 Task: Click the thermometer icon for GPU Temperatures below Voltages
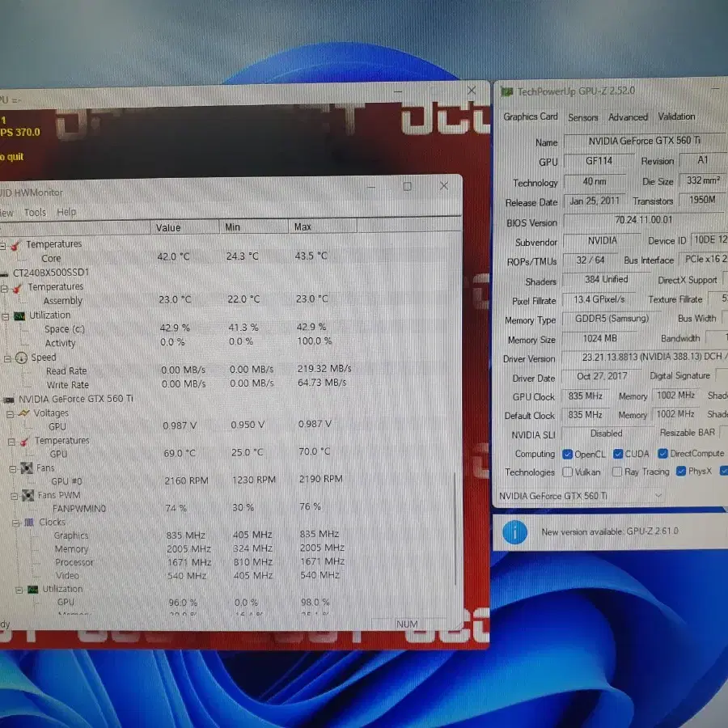(x=24, y=441)
